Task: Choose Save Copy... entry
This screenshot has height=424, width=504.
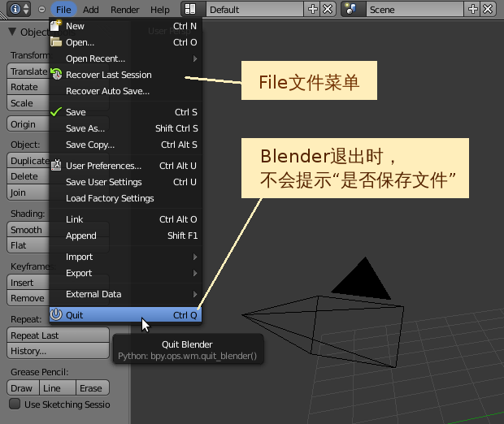Action: [125, 145]
